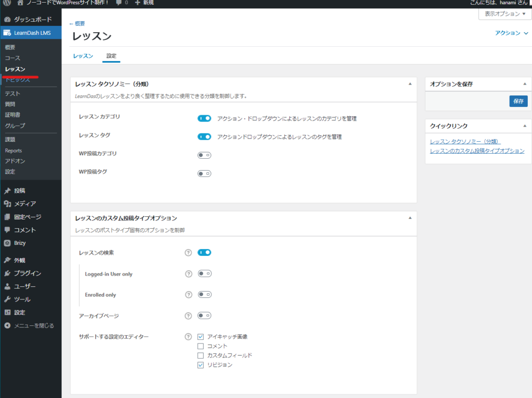Disable the レッスン カテゴリ toggle
532x398 pixels.
[204, 118]
